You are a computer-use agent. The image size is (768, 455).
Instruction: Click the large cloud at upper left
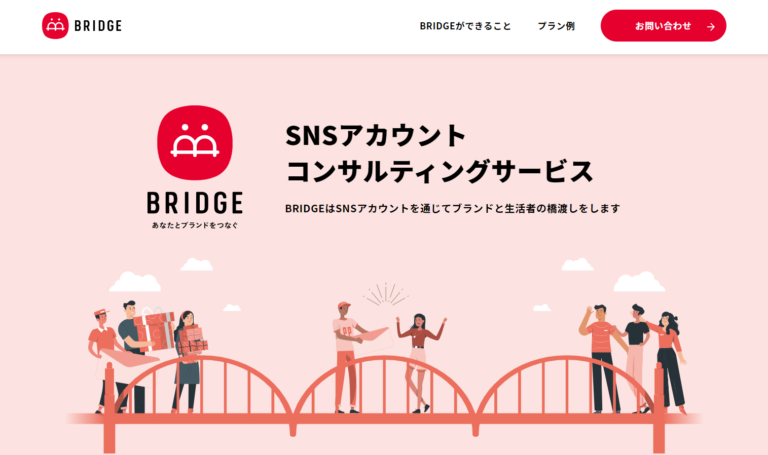135,282
